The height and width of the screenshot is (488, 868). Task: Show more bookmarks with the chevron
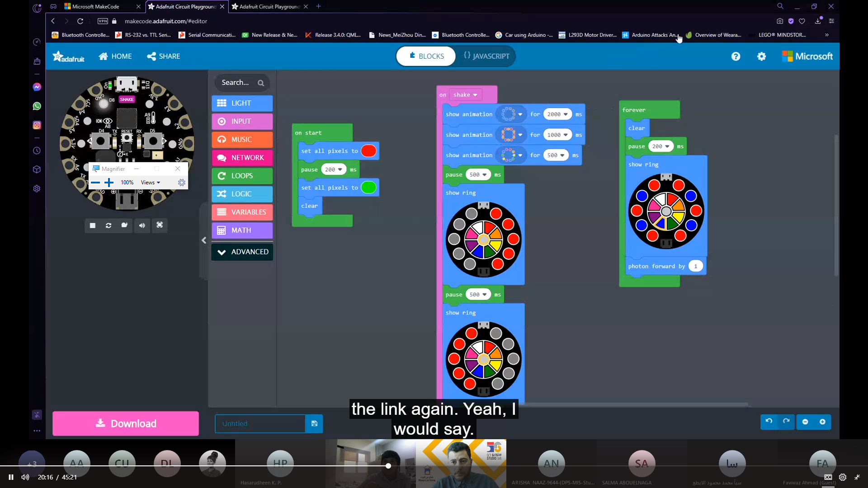(x=827, y=35)
